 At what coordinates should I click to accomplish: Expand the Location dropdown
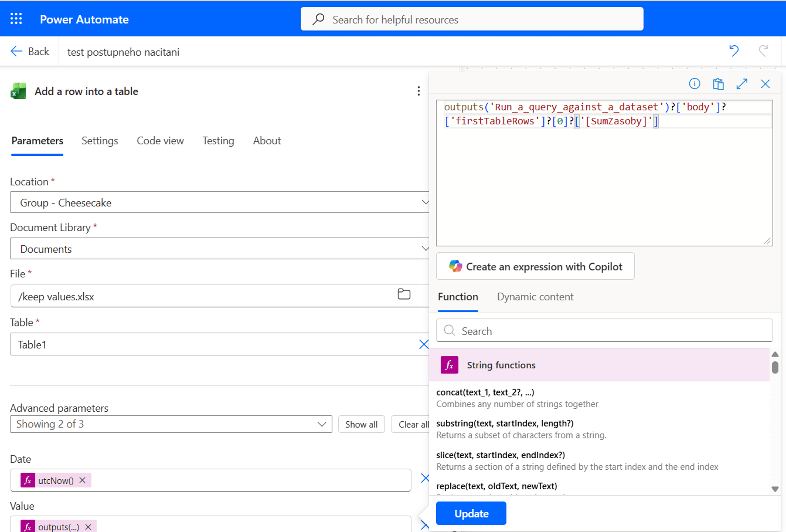pyautogui.click(x=424, y=202)
